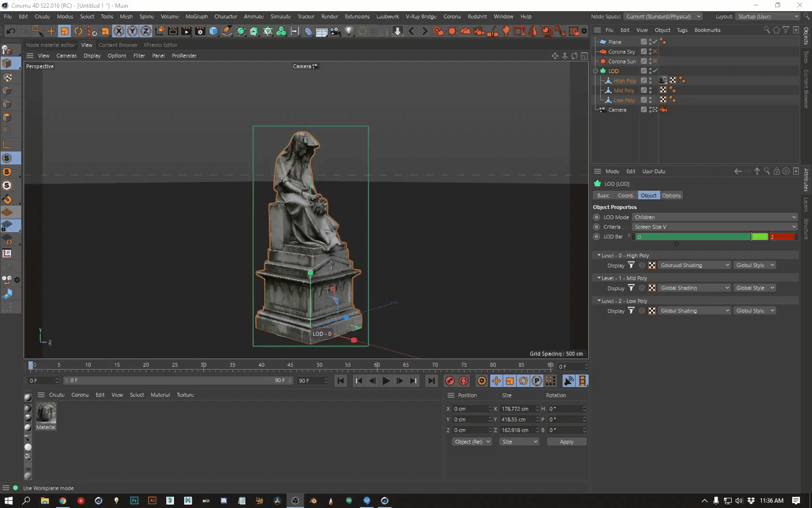812x508 pixels.
Task: Select the Scale tool in the top toolbar
Action: (64, 31)
